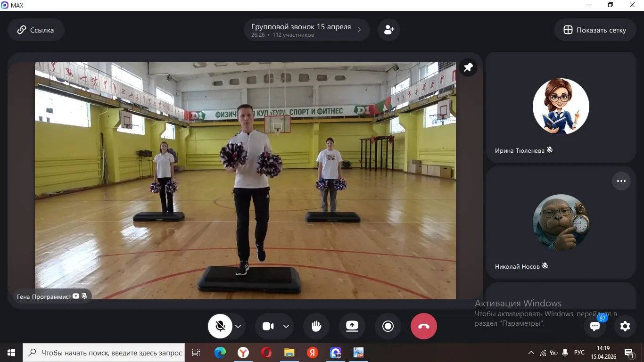644x362 pixels.
Task: Start screen sharing
Action: [352, 326]
